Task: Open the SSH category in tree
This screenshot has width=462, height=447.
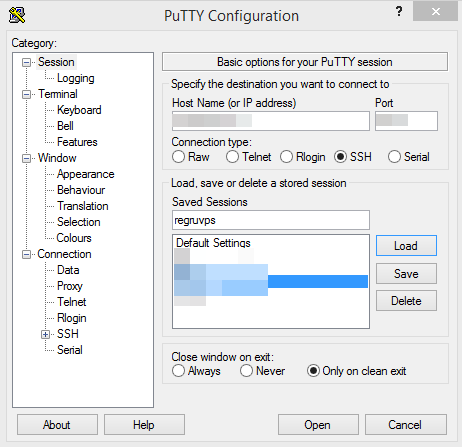Action: coord(68,334)
